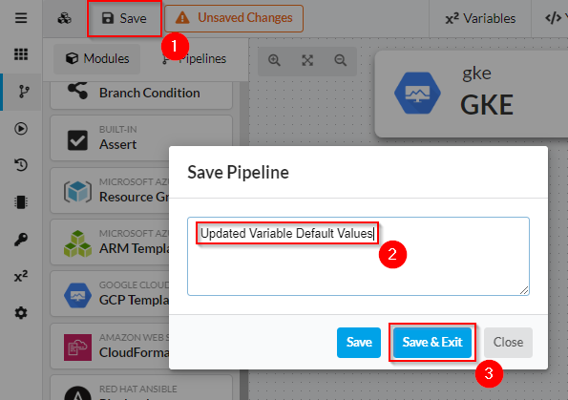Switch to the Pipelines tab
The image size is (568, 400).
pos(194,59)
